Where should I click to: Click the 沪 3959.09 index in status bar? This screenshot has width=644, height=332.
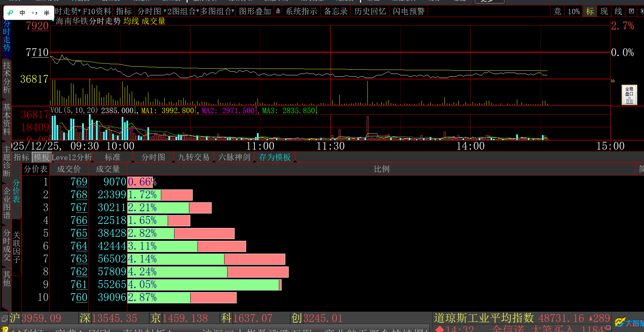[35, 318]
